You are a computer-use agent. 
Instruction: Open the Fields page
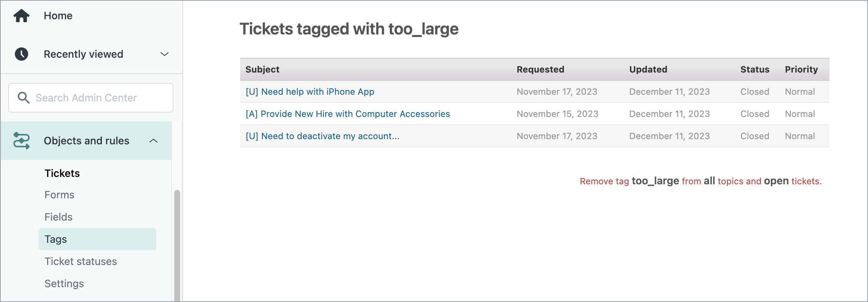point(58,217)
